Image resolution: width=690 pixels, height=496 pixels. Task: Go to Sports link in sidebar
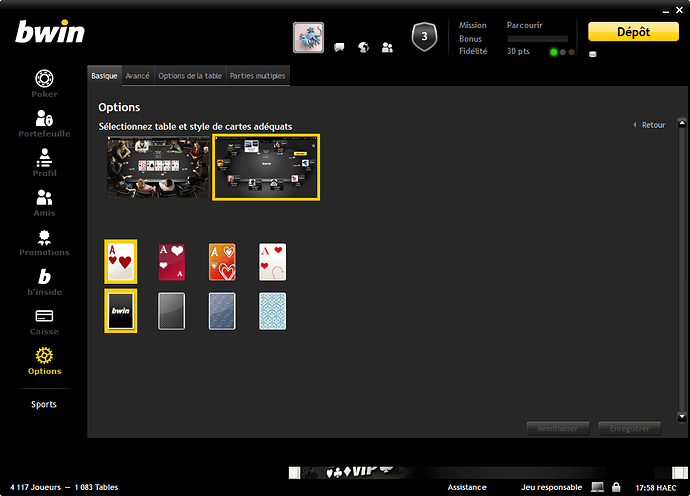pyautogui.click(x=44, y=404)
